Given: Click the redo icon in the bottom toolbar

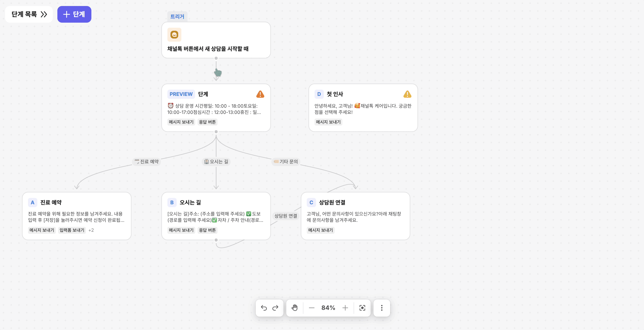Looking at the screenshot, I should [276, 308].
